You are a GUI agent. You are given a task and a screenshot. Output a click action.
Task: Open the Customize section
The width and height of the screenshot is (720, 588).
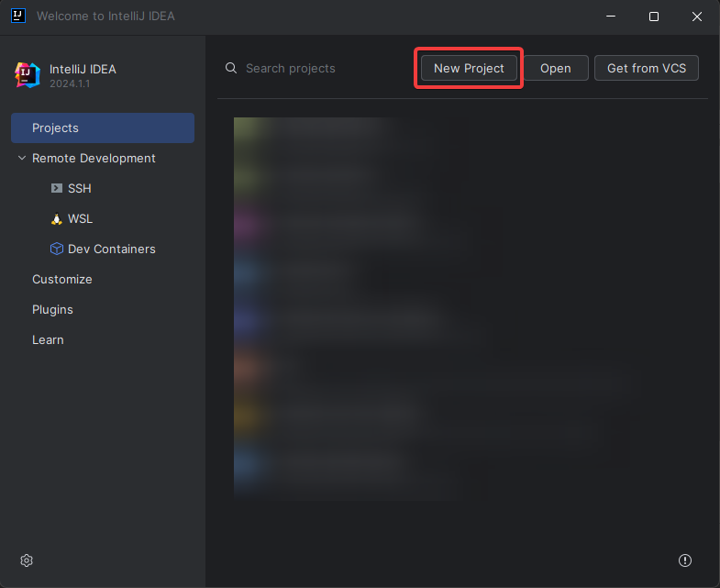(62, 280)
